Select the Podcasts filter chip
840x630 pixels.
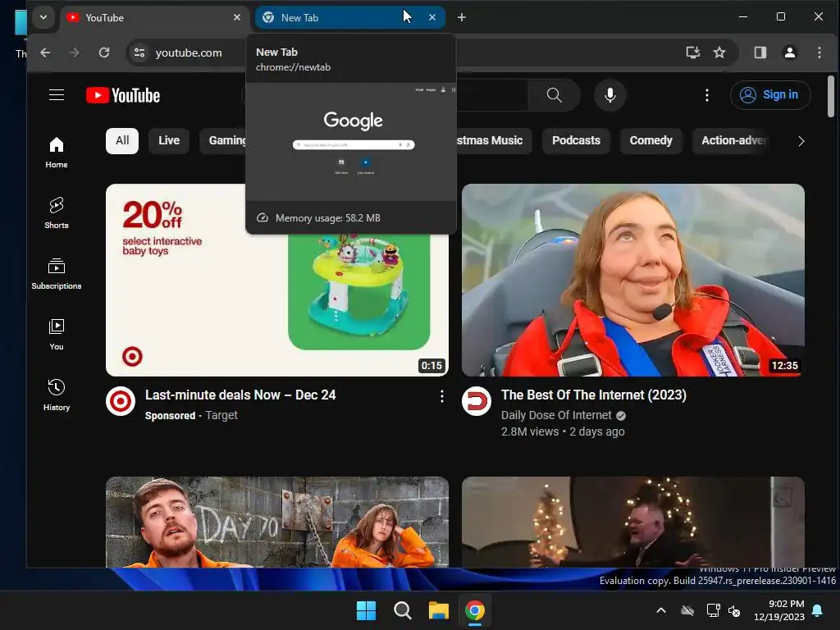(x=576, y=140)
